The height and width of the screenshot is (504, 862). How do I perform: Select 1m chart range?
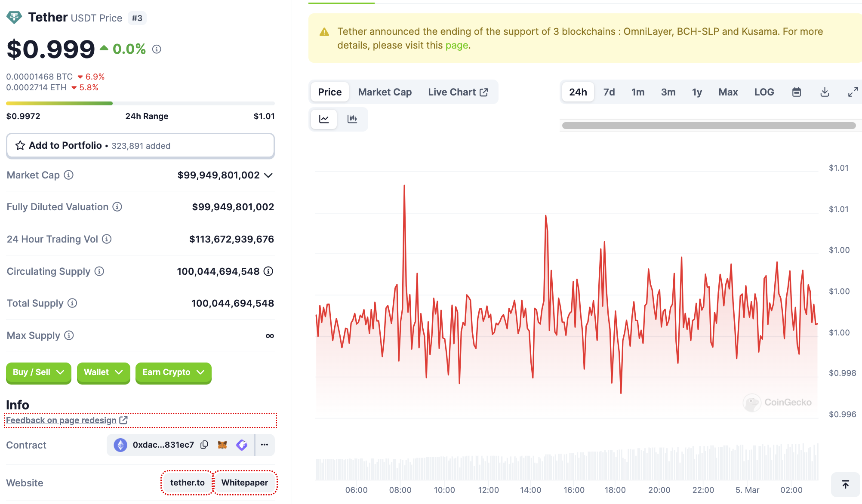pyautogui.click(x=638, y=92)
